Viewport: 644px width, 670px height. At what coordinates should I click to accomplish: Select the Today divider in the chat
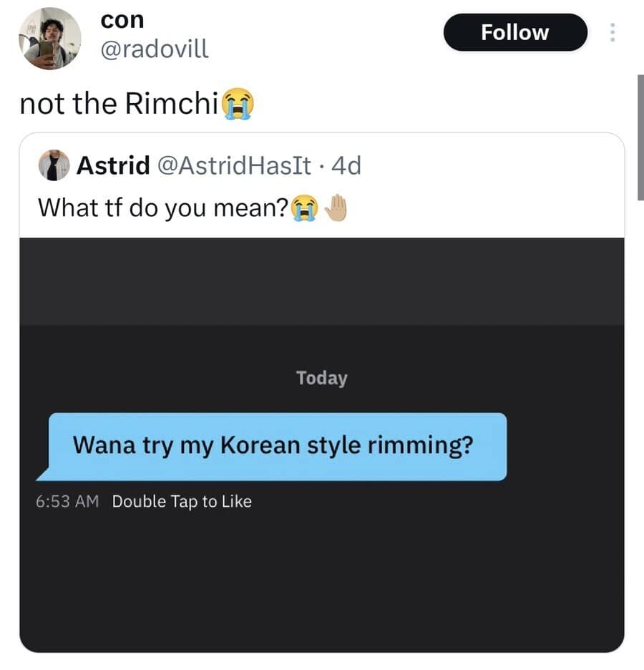321,378
